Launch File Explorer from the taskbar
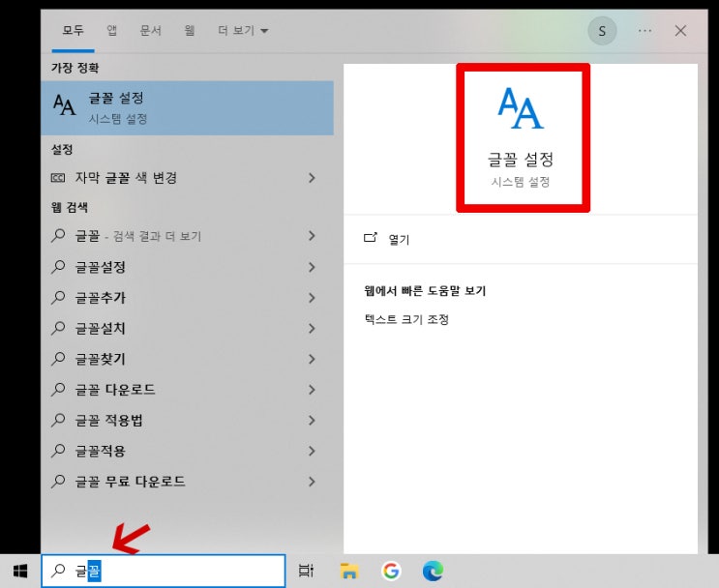 349,571
